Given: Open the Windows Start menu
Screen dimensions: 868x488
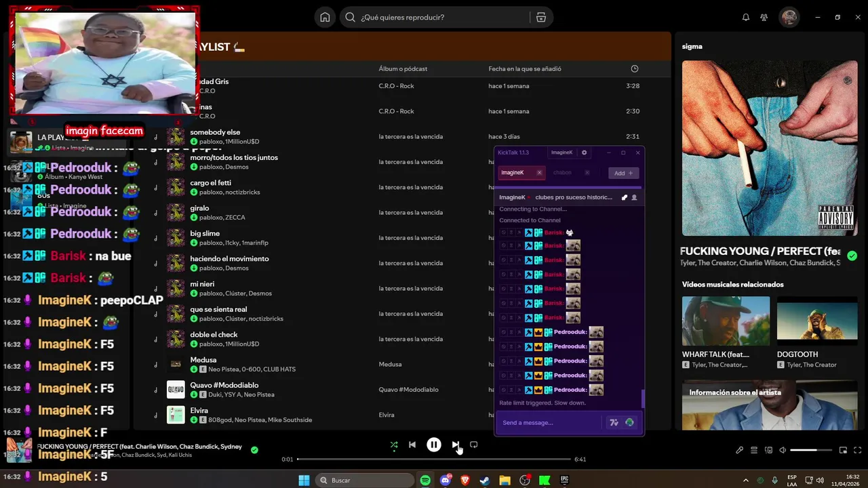Looking at the screenshot, I should 304,480.
